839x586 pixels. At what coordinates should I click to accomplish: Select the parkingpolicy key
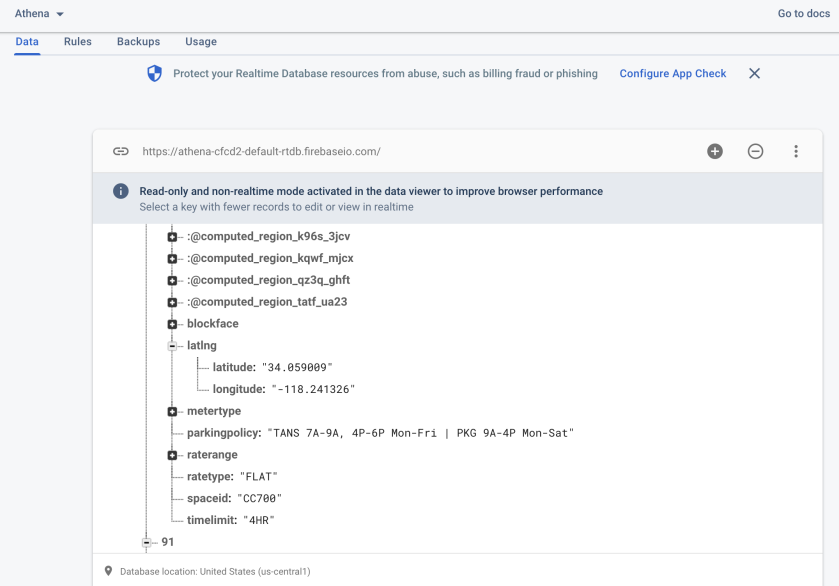point(224,433)
